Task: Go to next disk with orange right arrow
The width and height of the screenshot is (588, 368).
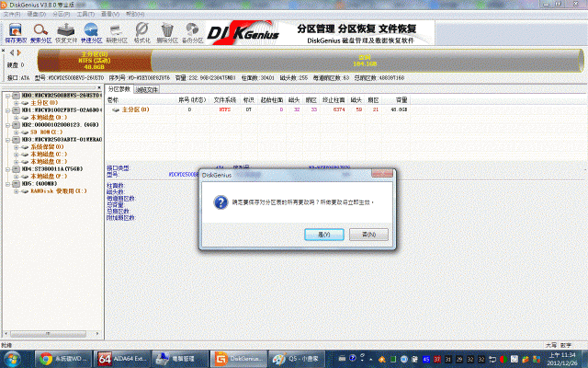Action: (x=18, y=53)
